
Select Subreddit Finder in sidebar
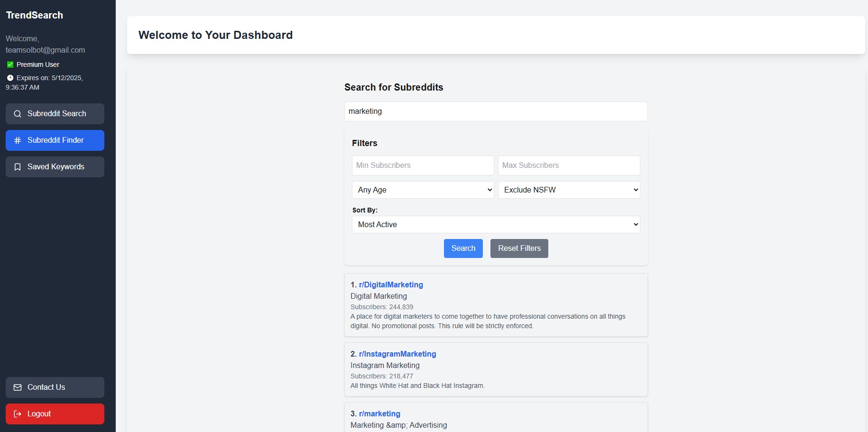pos(55,140)
